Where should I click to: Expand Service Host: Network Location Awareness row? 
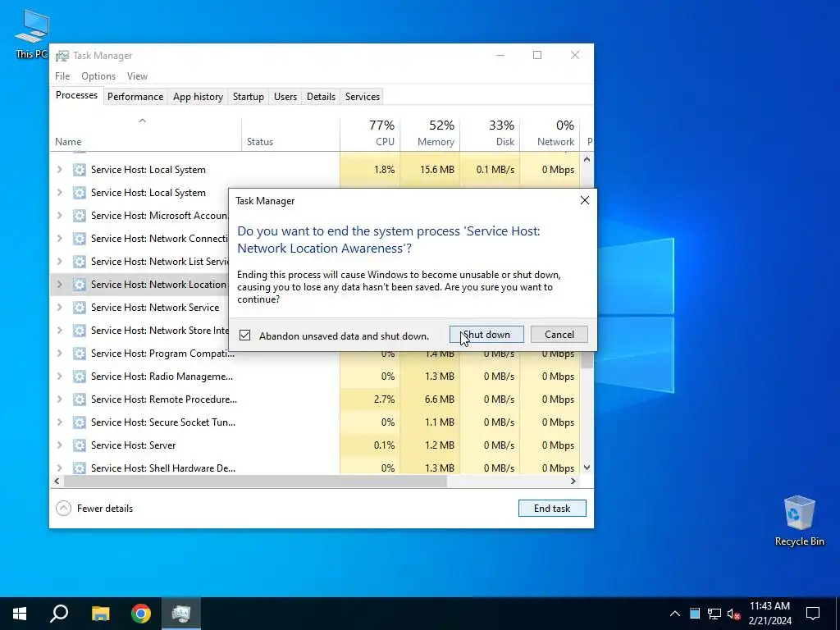click(x=59, y=285)
